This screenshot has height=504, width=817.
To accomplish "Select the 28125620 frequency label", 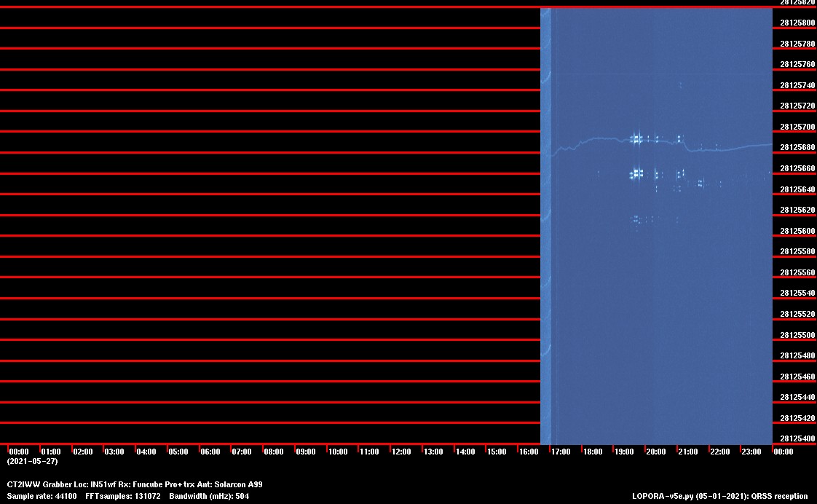I will [797, 210].
